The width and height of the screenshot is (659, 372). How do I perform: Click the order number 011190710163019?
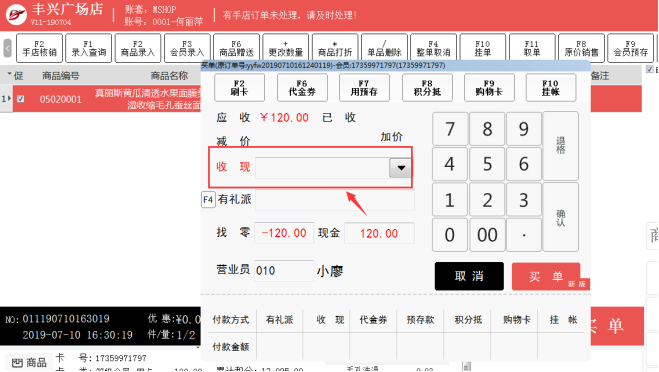(66, 319)
